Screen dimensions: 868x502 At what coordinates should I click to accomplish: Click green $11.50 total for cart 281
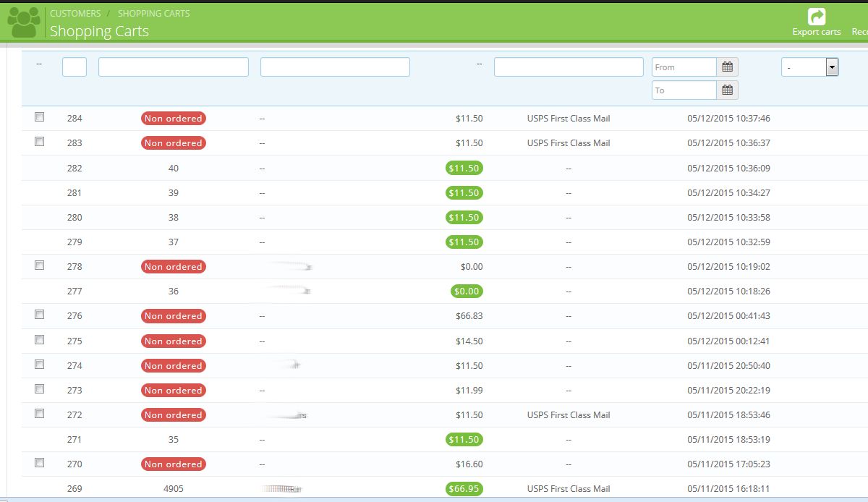coord(464,193)
